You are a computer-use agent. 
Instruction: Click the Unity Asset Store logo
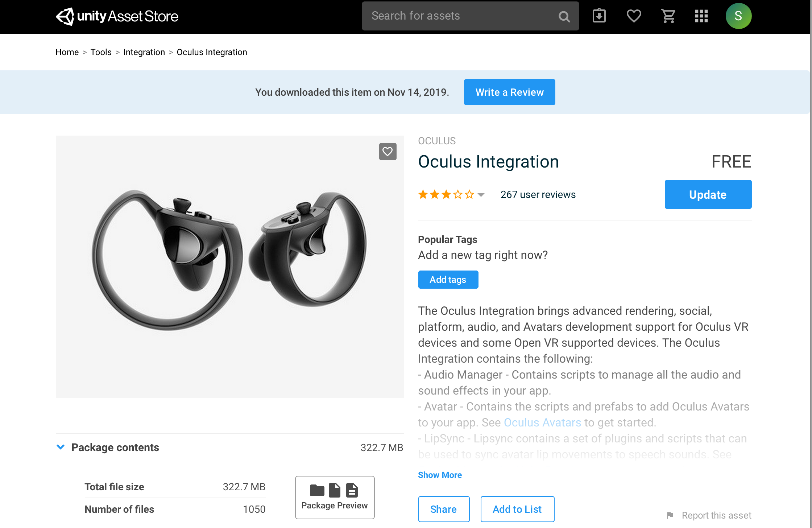point(117,16)
